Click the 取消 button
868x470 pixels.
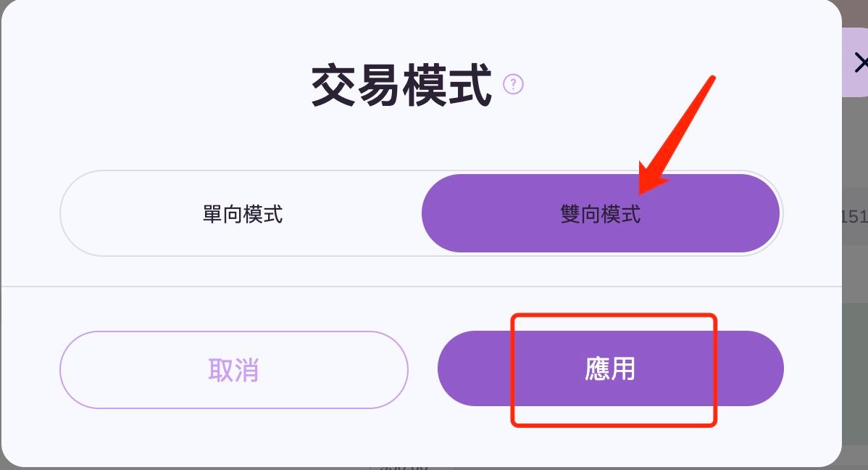click(x=233, y=370)
